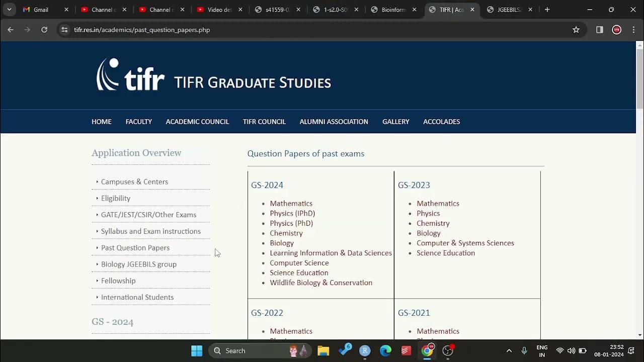The width and height of the screenshot is (644, 362).
Task: Open Fellowship sidebar link
Action: pyautogui.click(x=118, y=281)
